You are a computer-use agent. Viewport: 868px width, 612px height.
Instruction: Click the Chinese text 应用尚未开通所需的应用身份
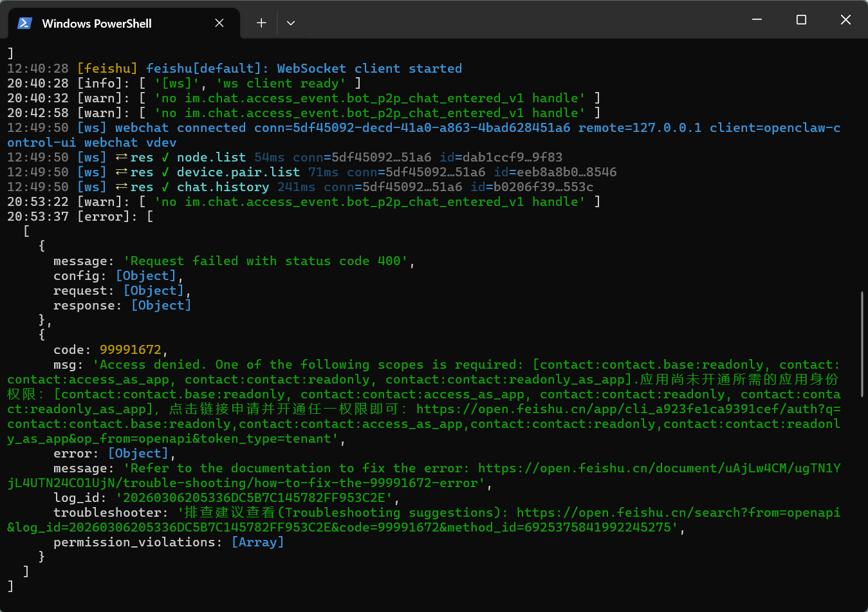click(740, 379)
